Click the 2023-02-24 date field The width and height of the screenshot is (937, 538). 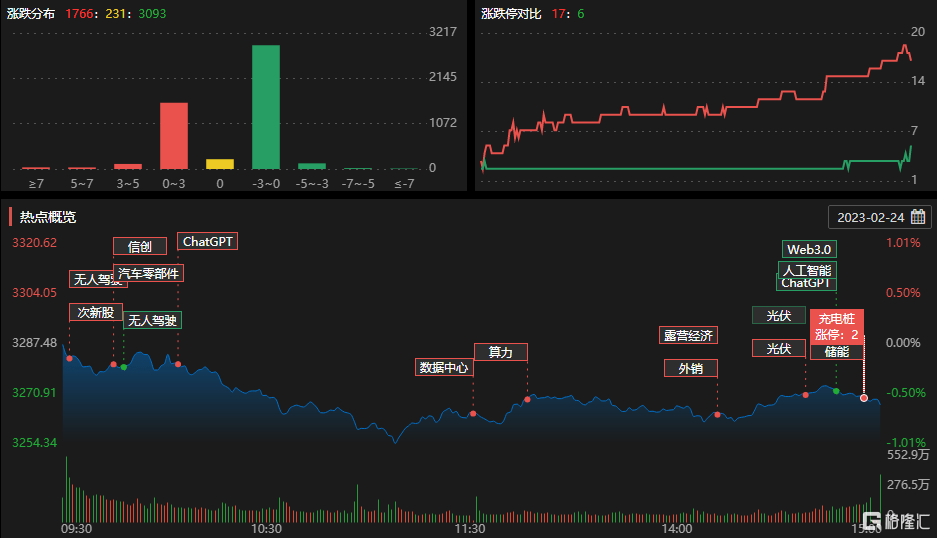tap(870, 217)
